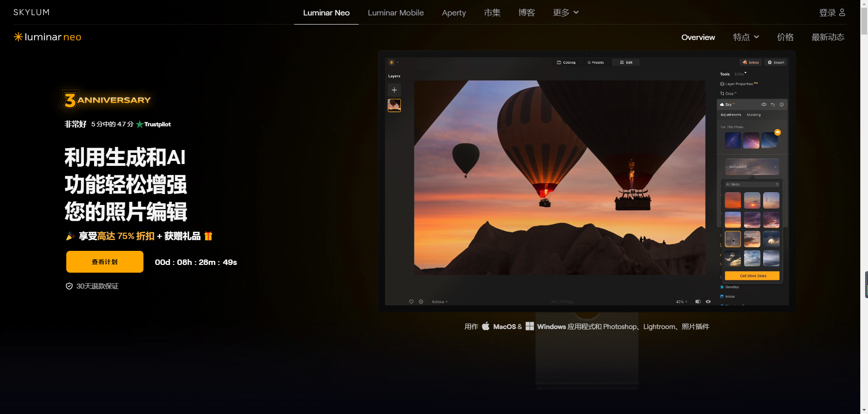
Task: Open the Masking tab in the Sky tool
Action: point(754,115)
